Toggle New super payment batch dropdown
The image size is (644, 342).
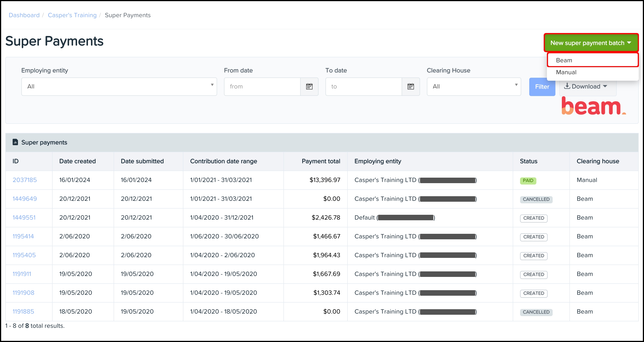[591, 43]
